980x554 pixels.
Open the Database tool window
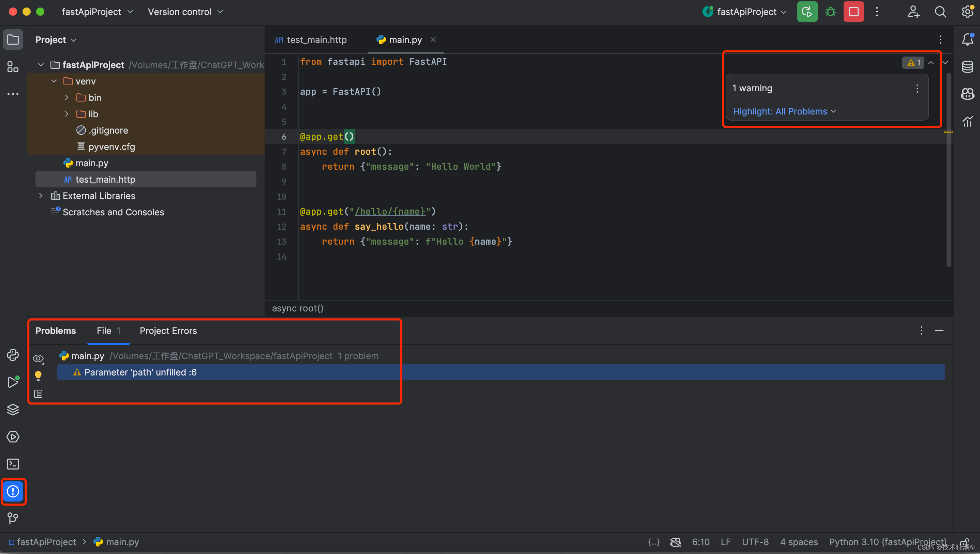point(967,67)
